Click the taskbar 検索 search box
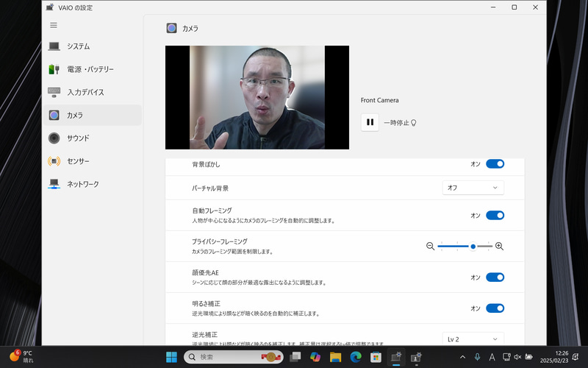 coord(233,357)
